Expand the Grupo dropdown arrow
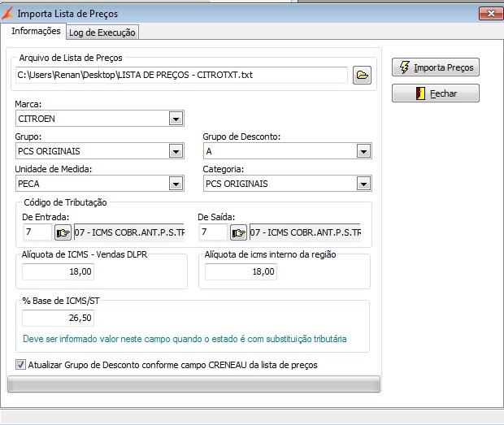This screenshot has width=504, height=425. click(176, 151)
